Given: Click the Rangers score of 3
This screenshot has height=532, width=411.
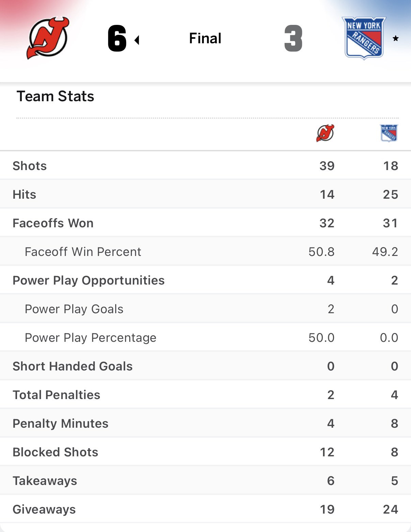Looking at the screenshot, I should [x=293, y=39].
